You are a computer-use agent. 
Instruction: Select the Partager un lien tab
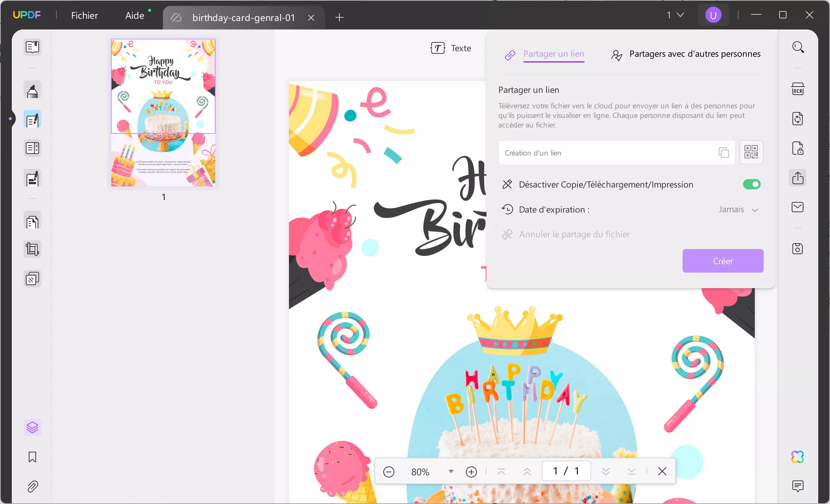coord(544,54)
